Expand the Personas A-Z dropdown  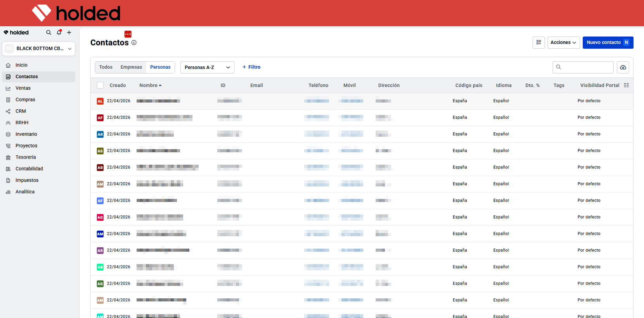207,67
